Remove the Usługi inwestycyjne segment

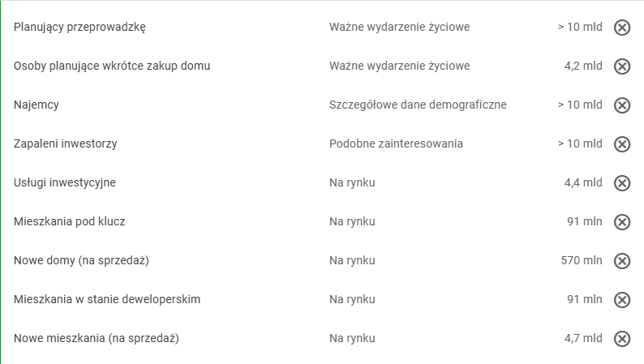(622, 183)
